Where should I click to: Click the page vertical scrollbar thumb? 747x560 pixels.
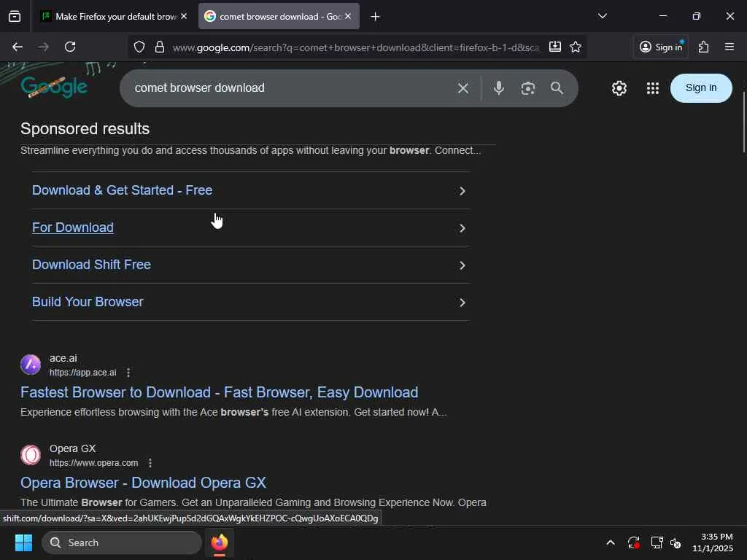point(744,122)
